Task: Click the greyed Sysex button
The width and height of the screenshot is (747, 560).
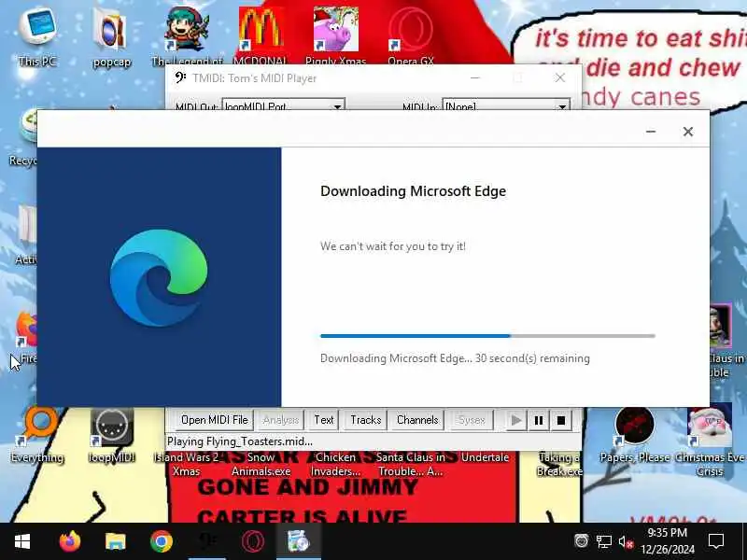Action: [x=472, y=420]
